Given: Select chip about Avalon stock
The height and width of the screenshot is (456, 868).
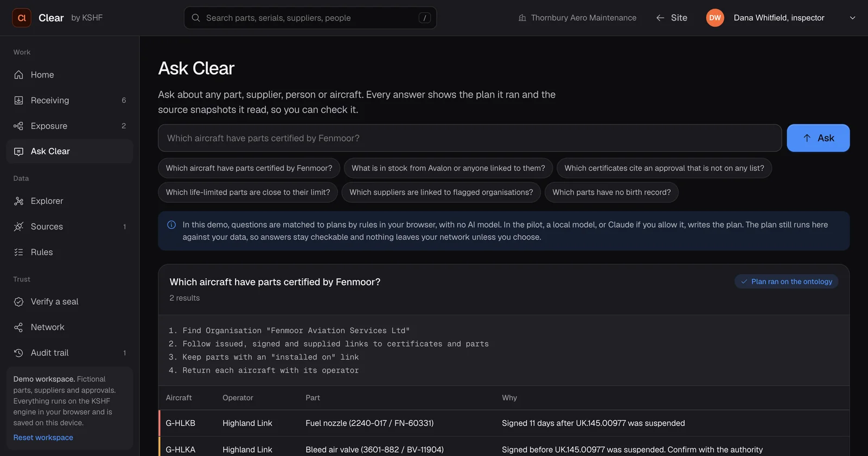Looking at the screenshot, I should coord(448,168).
